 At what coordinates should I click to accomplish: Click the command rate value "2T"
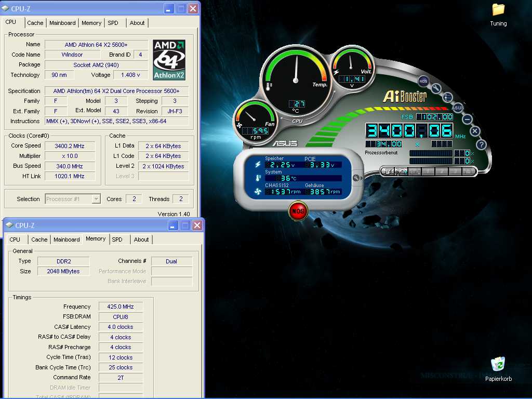(121, 377)
